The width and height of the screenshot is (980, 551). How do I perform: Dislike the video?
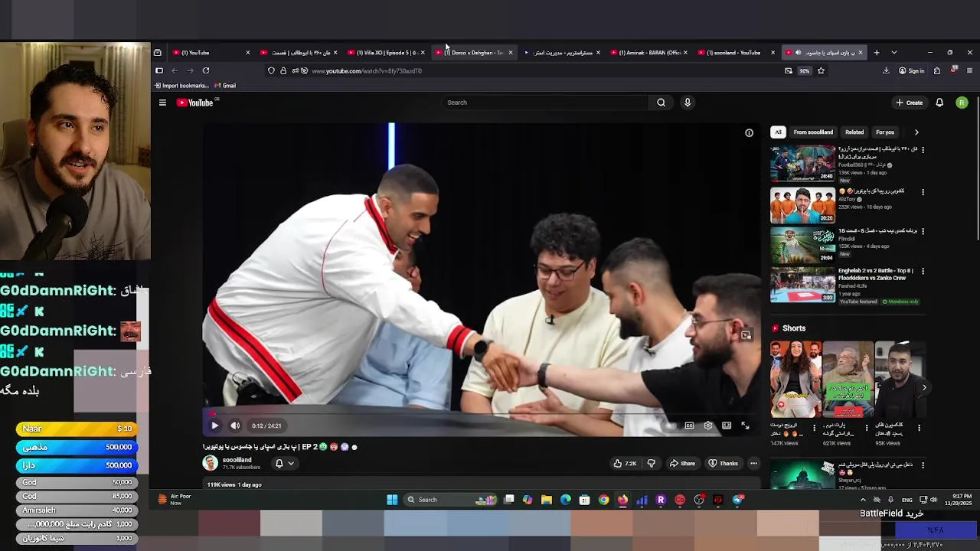pyautogui.click(x=652, y=463)
